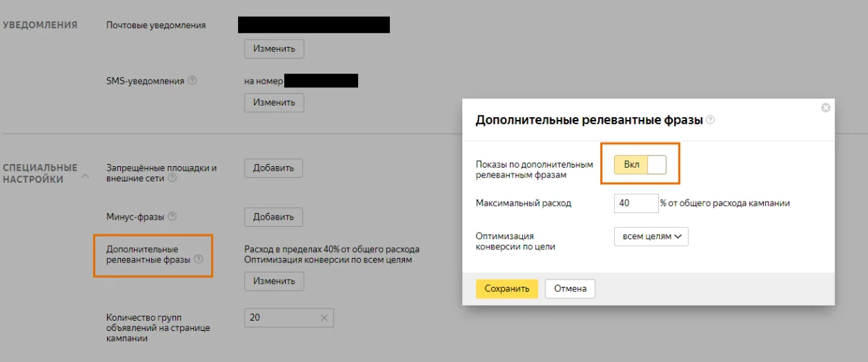Click Изменить under Почтовые уведомления

click(x=274, y=49)
